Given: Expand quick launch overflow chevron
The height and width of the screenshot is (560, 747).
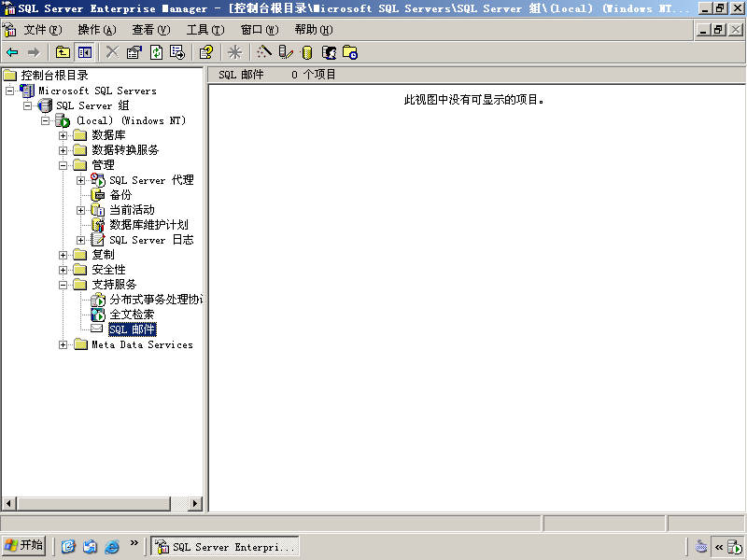Looking at the screenshot, I should click(x=134, y=543).
